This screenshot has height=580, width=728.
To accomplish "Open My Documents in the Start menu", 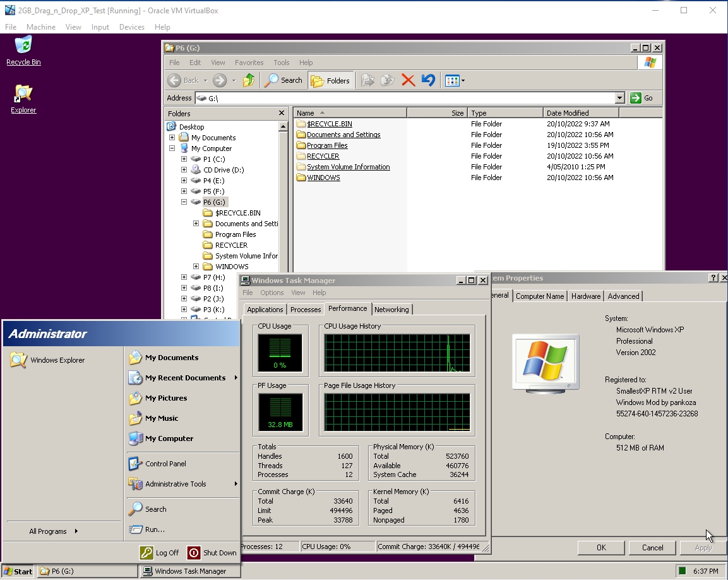I will click(164, 358).
